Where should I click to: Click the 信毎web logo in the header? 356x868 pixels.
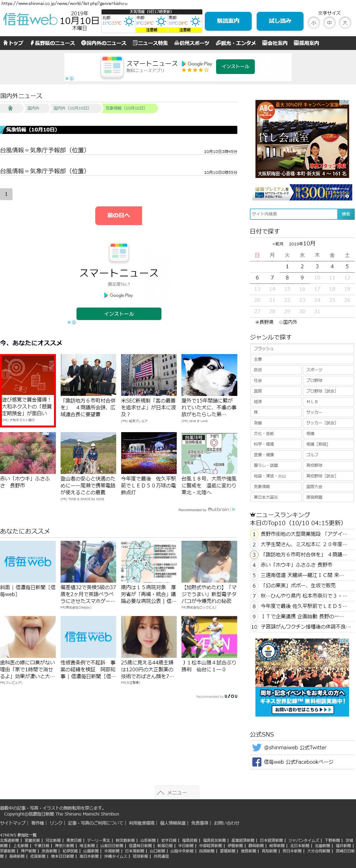coord(30,20)
